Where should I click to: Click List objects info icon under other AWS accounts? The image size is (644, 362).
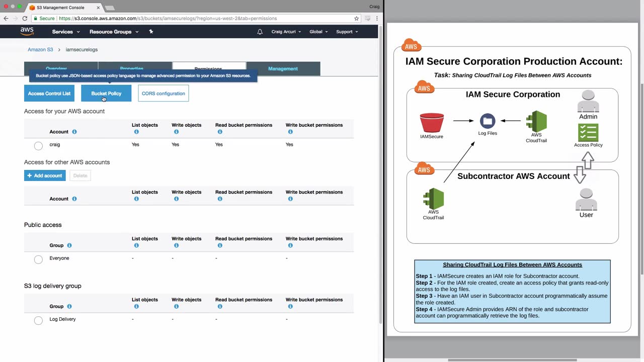click(136, 199)
